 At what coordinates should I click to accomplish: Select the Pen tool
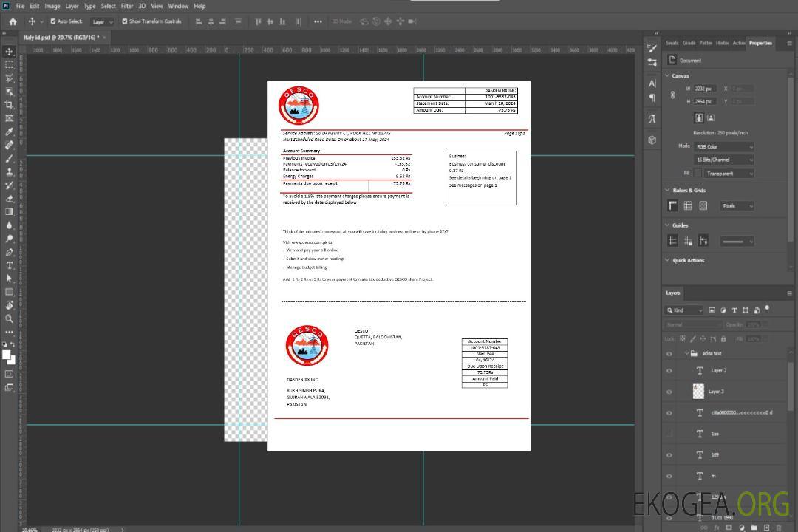click(x=9, y=252)
